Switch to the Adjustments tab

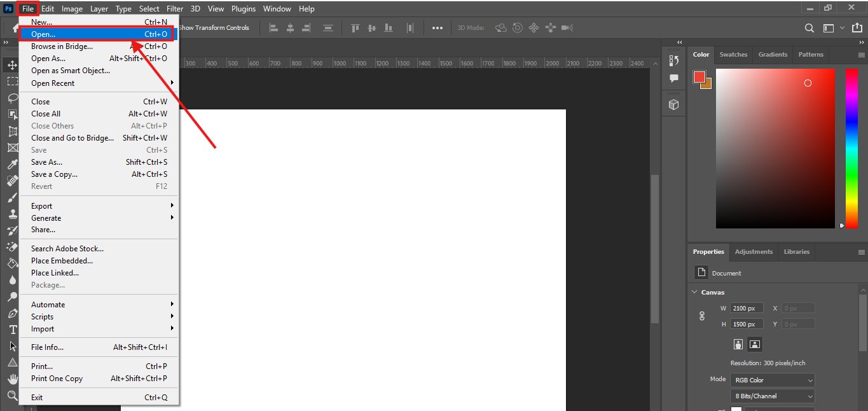tap(754, 252)
